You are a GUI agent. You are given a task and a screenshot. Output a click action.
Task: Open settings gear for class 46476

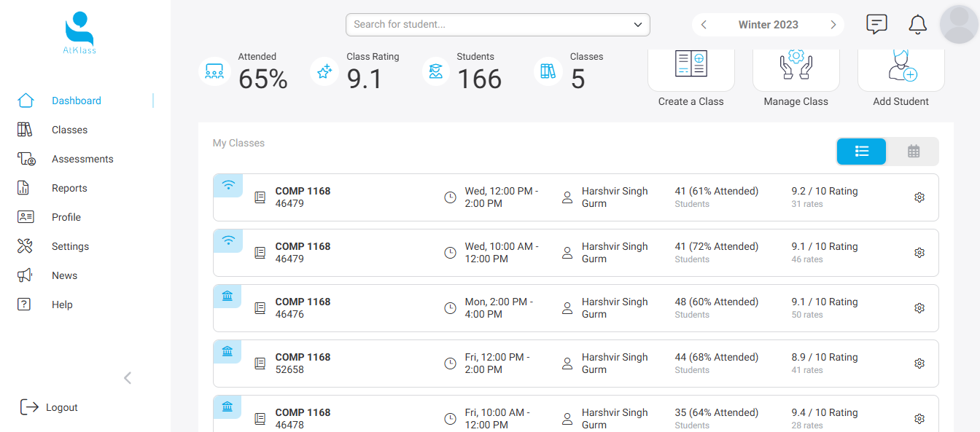919,308
